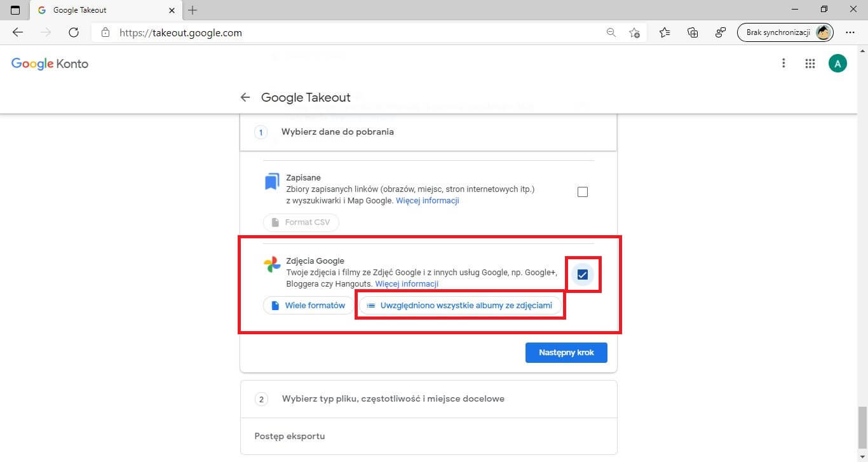Click the Format CSV button
Image resolution: width=868 pixels, height=462 pixels.
(x=301, y=222)
